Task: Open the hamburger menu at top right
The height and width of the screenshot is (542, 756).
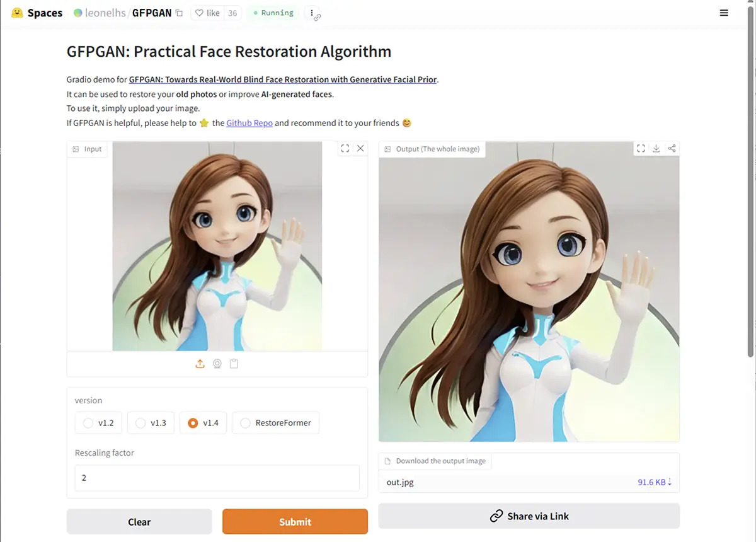Action: (x=724, y=12)
